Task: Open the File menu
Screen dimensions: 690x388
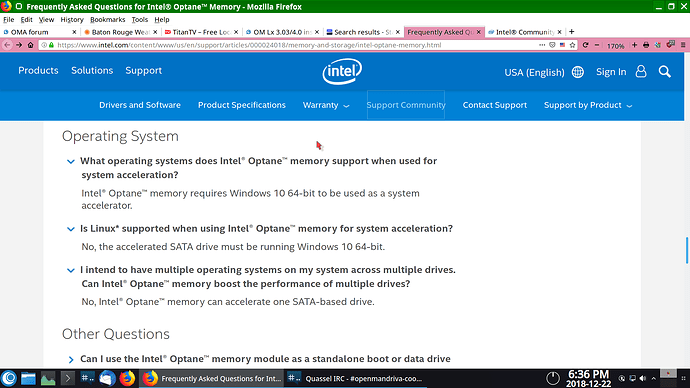Action: pyautogui.click(x=8, y=20)
